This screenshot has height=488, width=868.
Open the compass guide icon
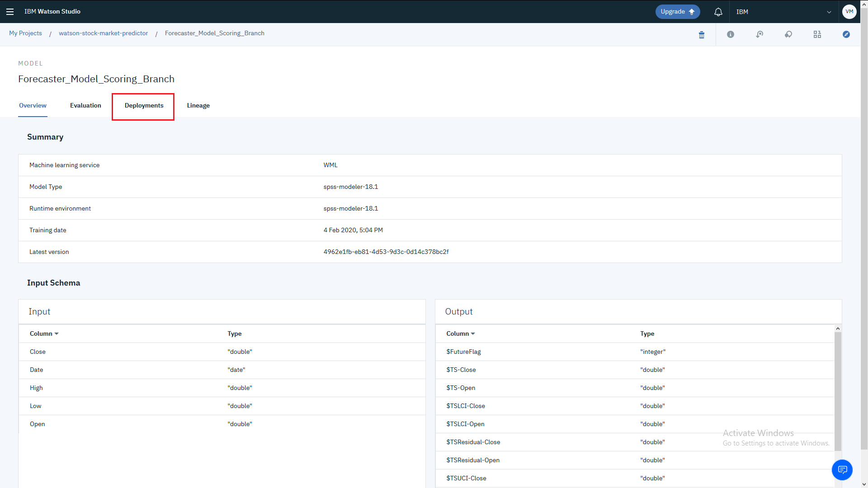click(x=846, y=34)
